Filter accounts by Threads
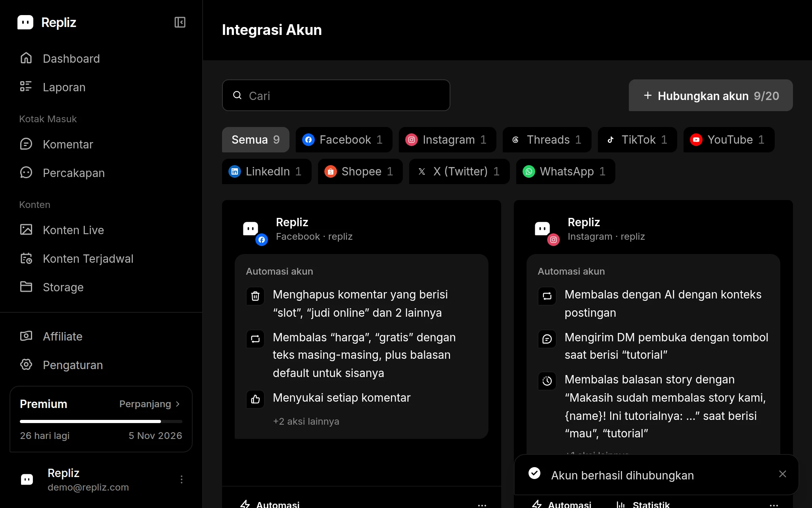This screenshot has height=508, width=812. 547,140
